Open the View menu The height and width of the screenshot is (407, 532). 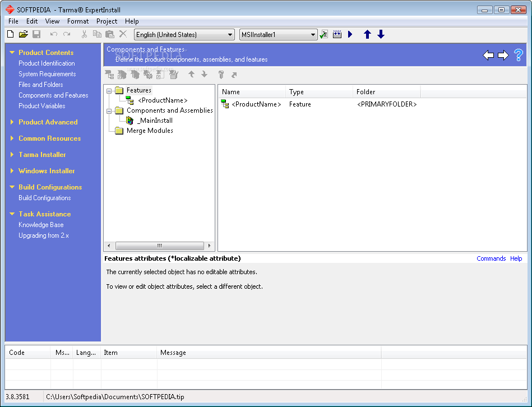coord(52,21)
